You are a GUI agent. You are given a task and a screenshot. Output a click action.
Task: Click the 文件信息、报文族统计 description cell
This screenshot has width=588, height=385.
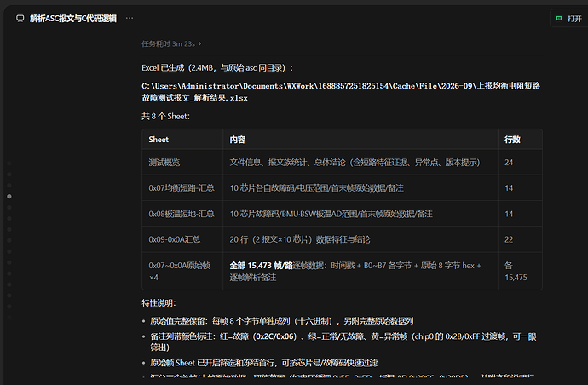(x=360, y=163)
